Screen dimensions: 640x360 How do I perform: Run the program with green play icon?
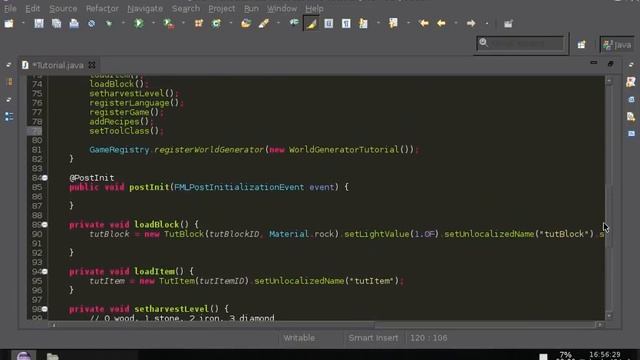pyautogui.click(x=139, y=24)
